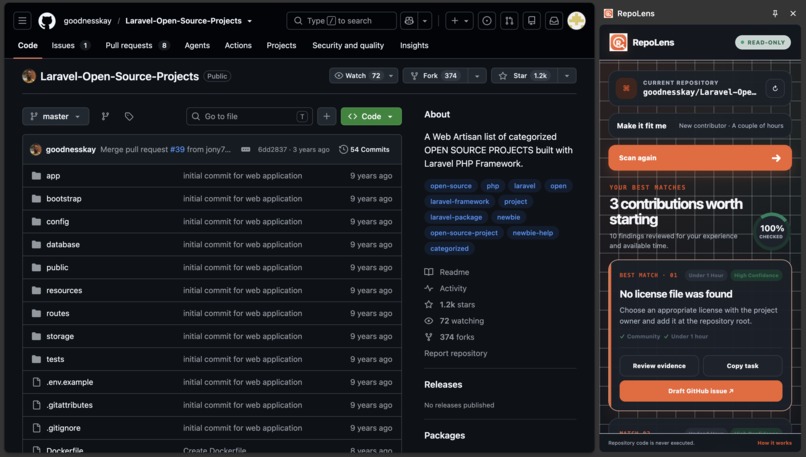Open the Actions tab
Viewport: 806px width, 457px height.
(x=238, y=45)
